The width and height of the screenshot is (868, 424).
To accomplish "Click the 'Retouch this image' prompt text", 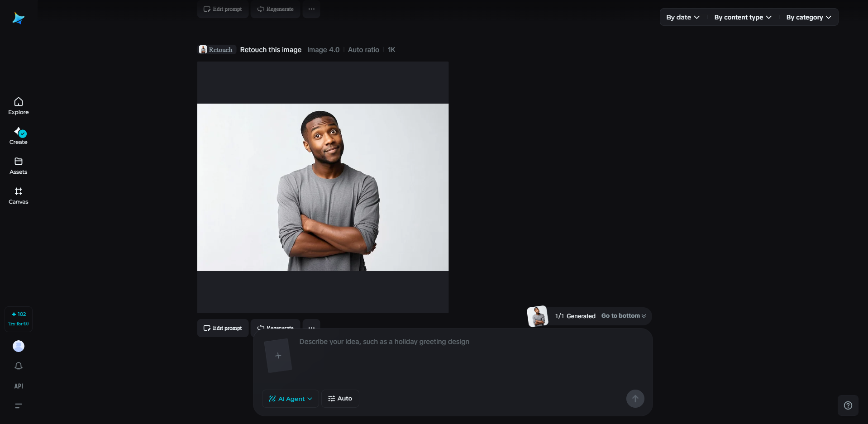I will 271,50.
